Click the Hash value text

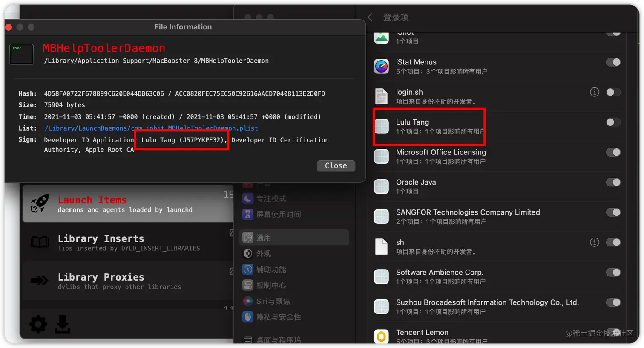click(184, 93)
